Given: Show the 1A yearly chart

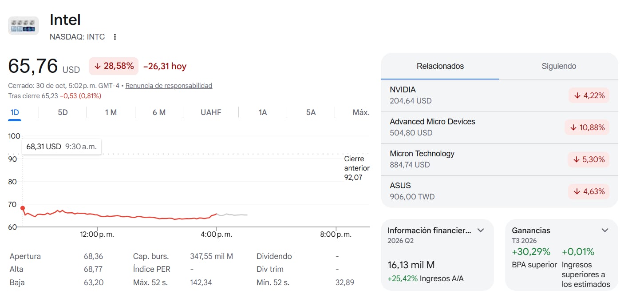Looking at the screenshot, I should [x=263, y=112].
